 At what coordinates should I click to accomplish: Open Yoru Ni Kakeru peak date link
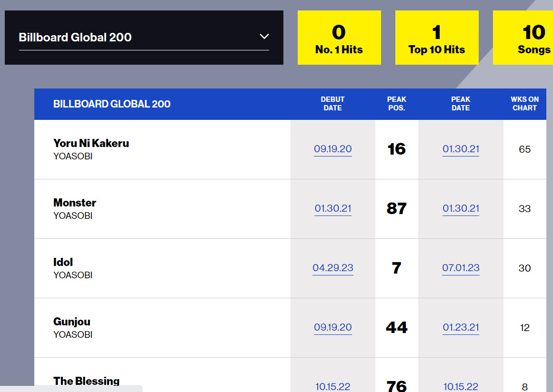pyautogui.click(x=461, y=149)
